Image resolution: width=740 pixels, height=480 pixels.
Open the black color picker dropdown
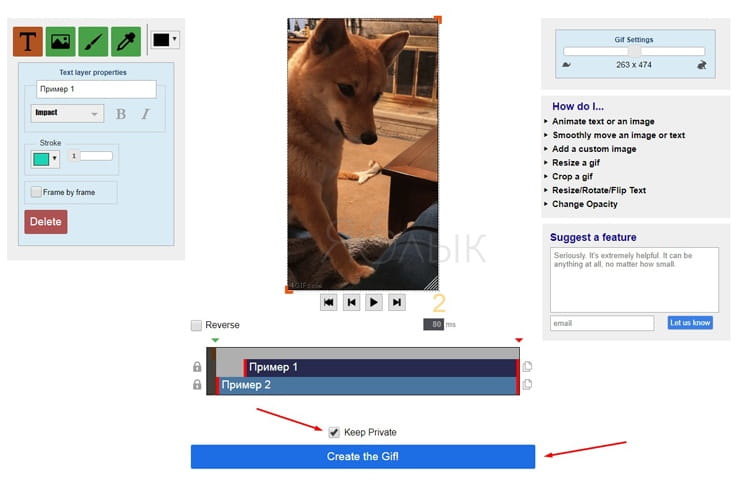165,40
